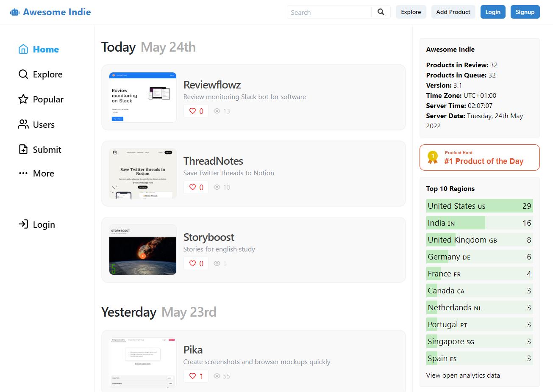Click the "Products in Review: 32" line

pos(462,65)
